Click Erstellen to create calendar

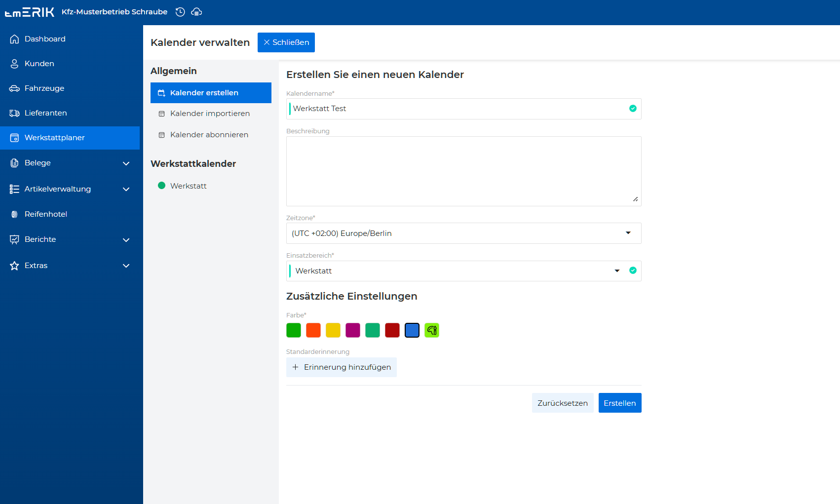620,403
